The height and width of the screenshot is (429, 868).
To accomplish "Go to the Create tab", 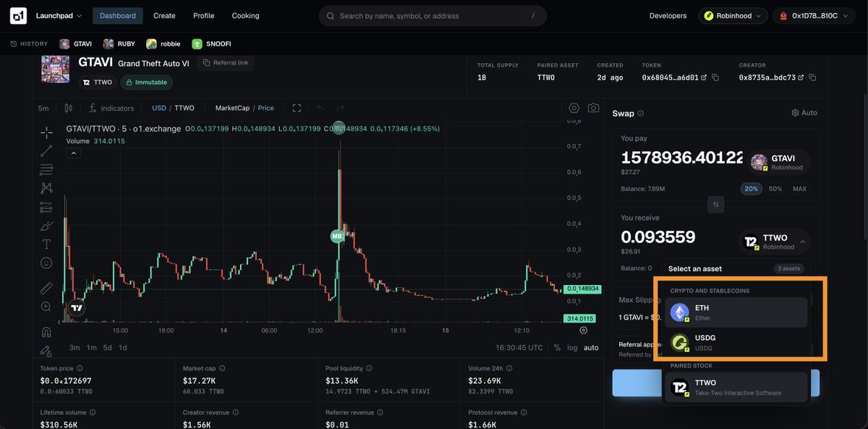I will tap(164, 15).
